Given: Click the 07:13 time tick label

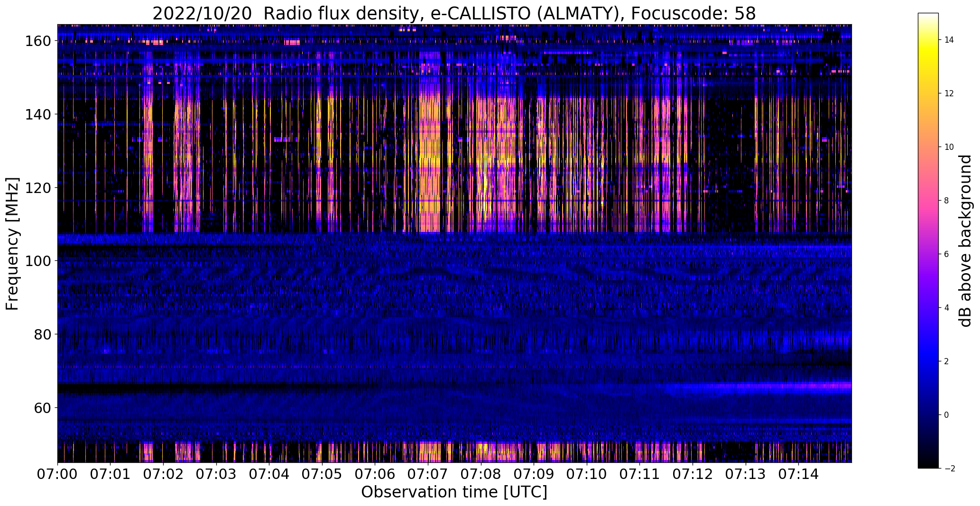Looking at the screenshot, I should [746, 474].
